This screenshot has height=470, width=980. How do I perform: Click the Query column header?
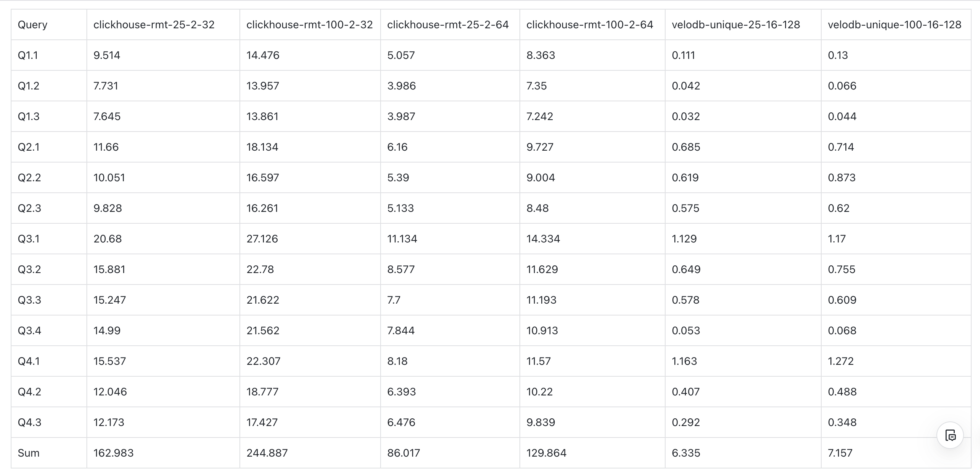pos(33,25)
